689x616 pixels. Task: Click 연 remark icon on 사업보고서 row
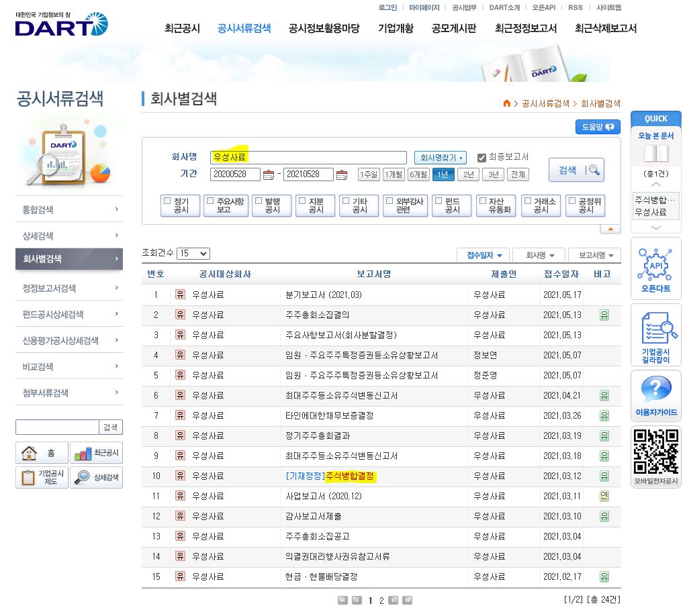click(x=604, y=496)
